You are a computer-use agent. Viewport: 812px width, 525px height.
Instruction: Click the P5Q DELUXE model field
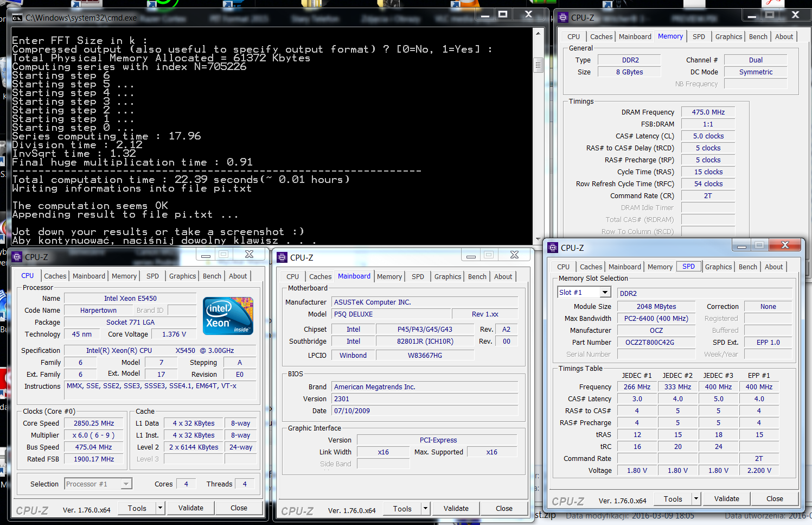pos(391,314)
